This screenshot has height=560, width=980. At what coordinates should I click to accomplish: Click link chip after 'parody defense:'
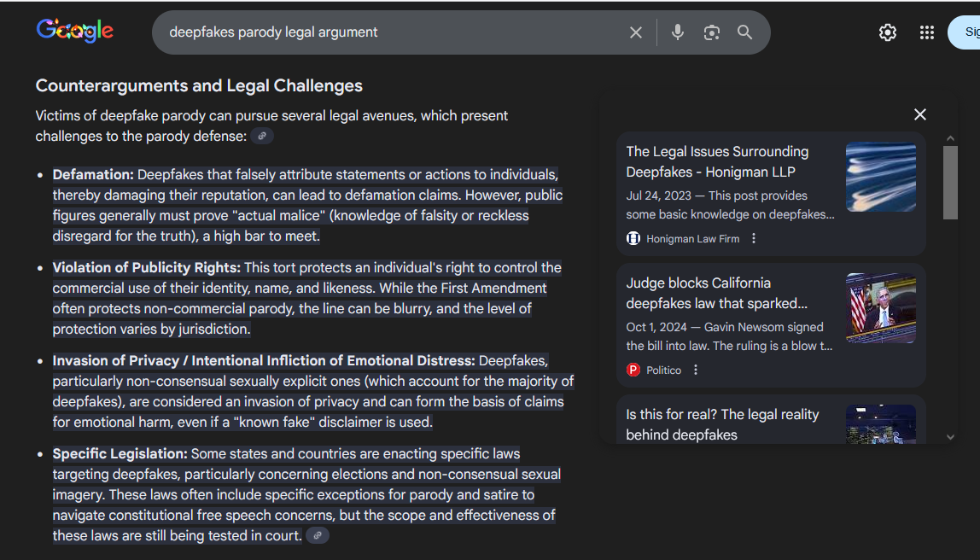point(262,137)
